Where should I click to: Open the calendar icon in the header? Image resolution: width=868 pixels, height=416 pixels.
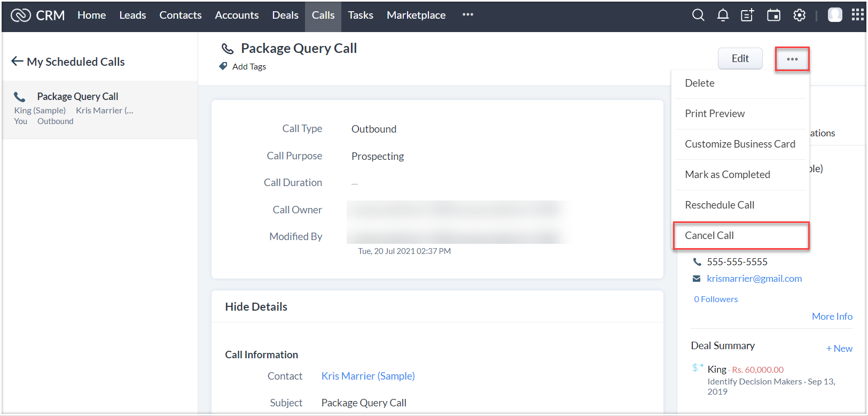click(773, 15)
